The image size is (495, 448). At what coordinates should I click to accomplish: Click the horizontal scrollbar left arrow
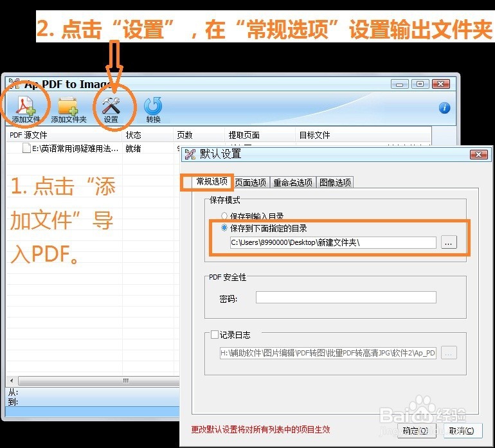[12, 381]
